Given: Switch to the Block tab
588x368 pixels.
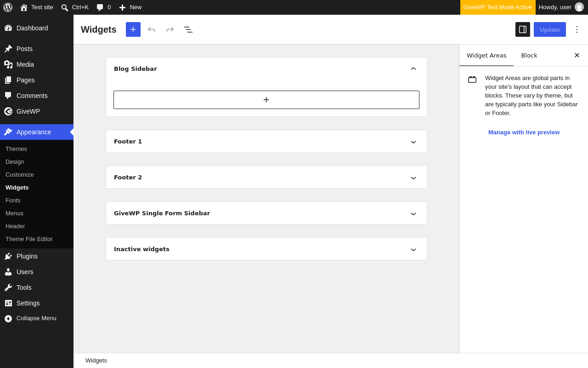Looking at the screenshot, I should (529, 55).
